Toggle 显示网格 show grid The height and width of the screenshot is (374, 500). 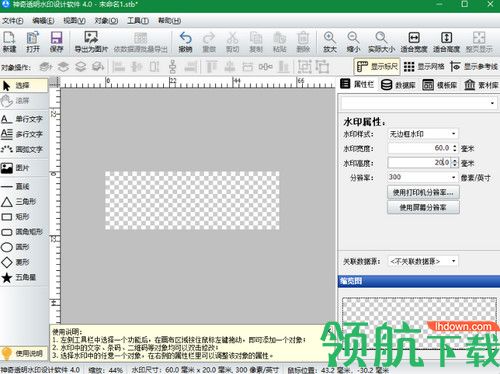point(423,67)
